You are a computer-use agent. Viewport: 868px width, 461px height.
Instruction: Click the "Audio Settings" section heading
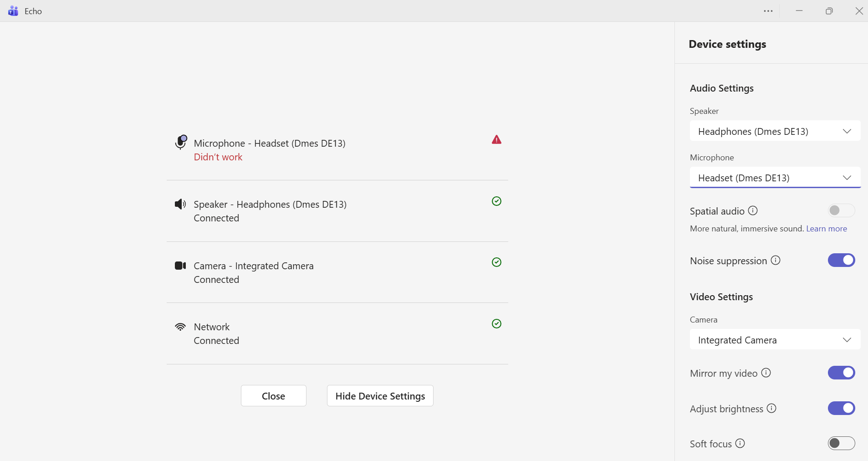click(x=722, y=88)
